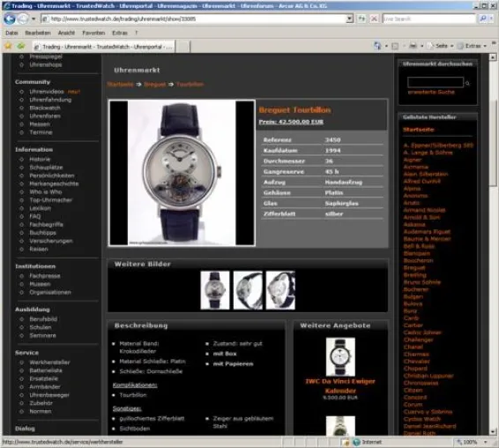The height and width of the screenshot is (448, 499).
Task: Click Startseite in Gelistete Hersteller panel
Action: click(419, 130)
